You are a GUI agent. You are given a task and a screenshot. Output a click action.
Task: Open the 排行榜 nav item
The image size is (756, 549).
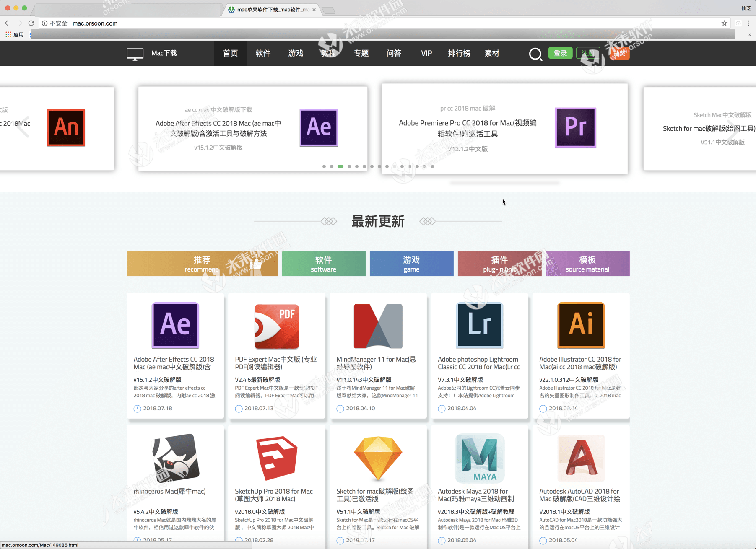pos(459,53)
